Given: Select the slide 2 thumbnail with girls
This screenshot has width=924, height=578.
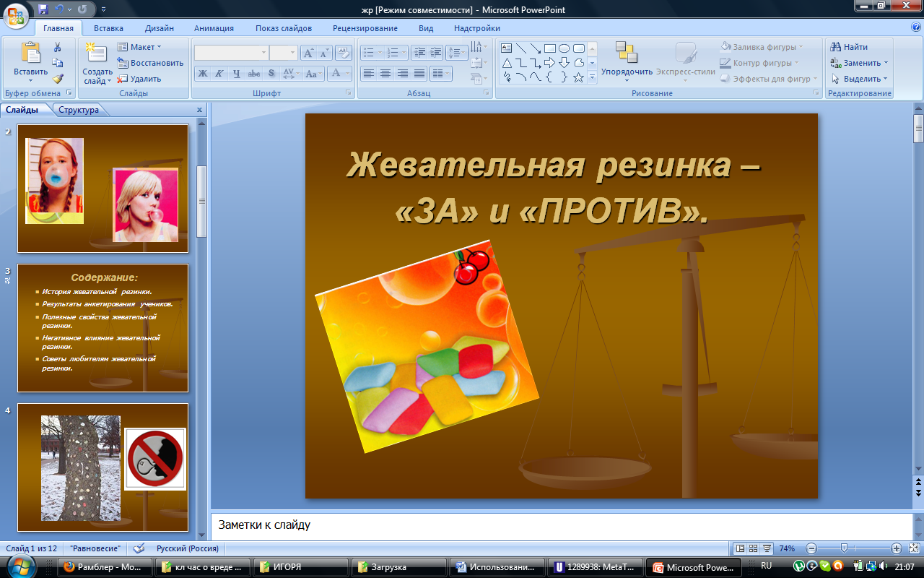Looking at the screenshot, I should coord(103,189).
